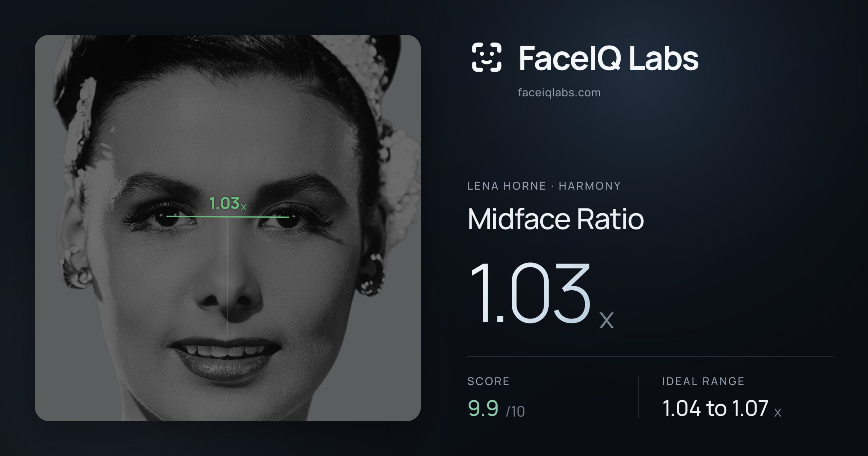Click the 9.9 score value
Viewport: 868px width, 456px height.
coord(483,409)
